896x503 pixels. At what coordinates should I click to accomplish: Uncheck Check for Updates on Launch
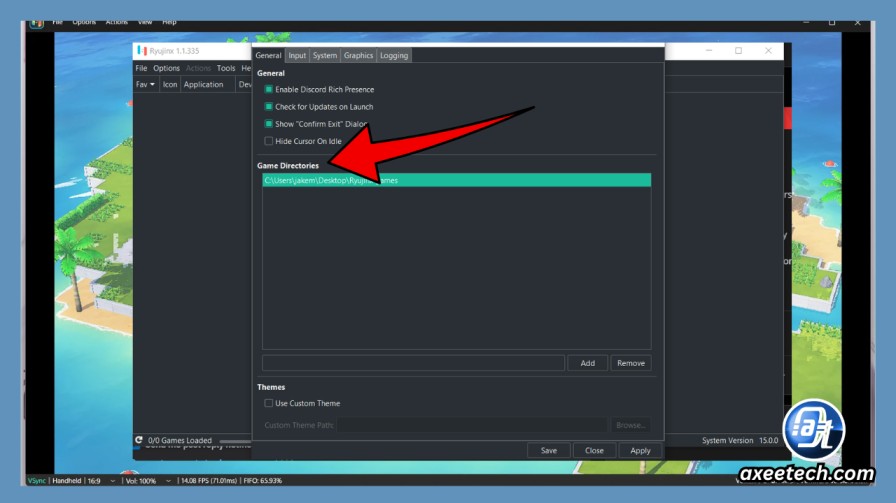pyautogui.click(x=269, y=106)
